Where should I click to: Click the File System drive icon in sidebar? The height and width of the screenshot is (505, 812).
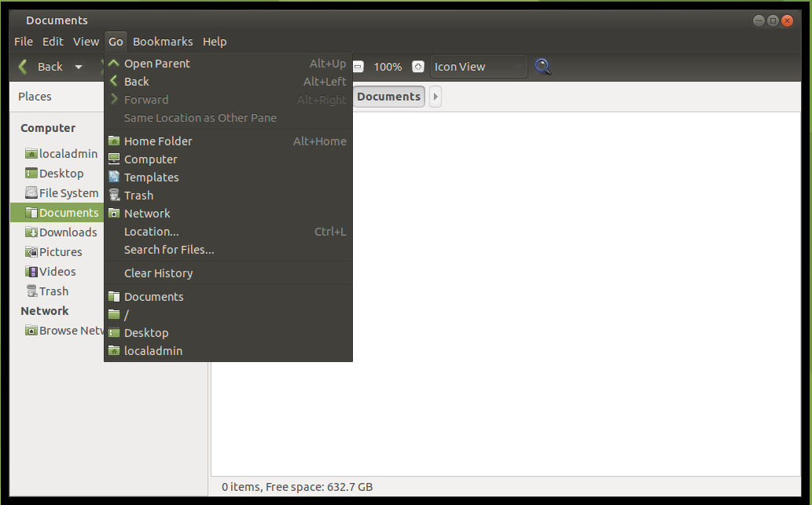[x=31, y=193]
